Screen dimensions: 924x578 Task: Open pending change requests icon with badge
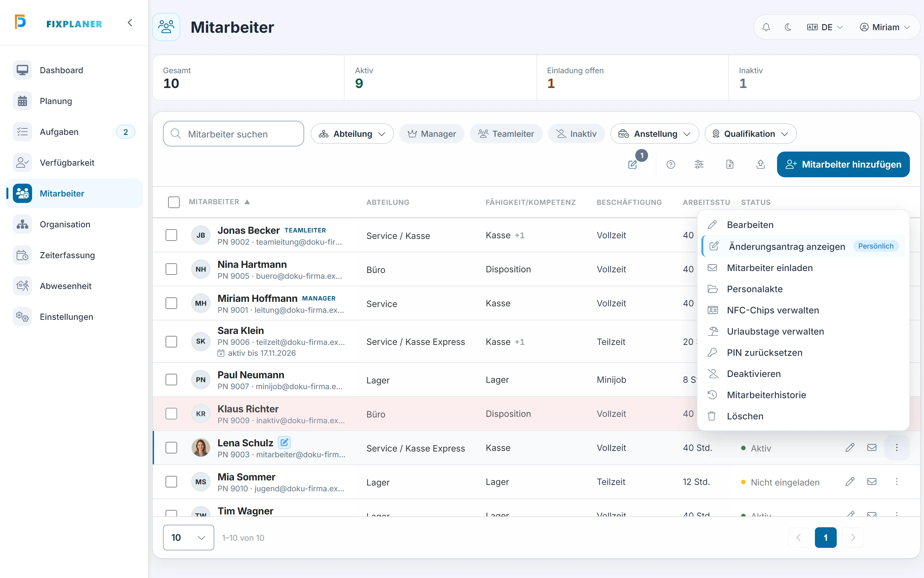click(x=633, y=164)
